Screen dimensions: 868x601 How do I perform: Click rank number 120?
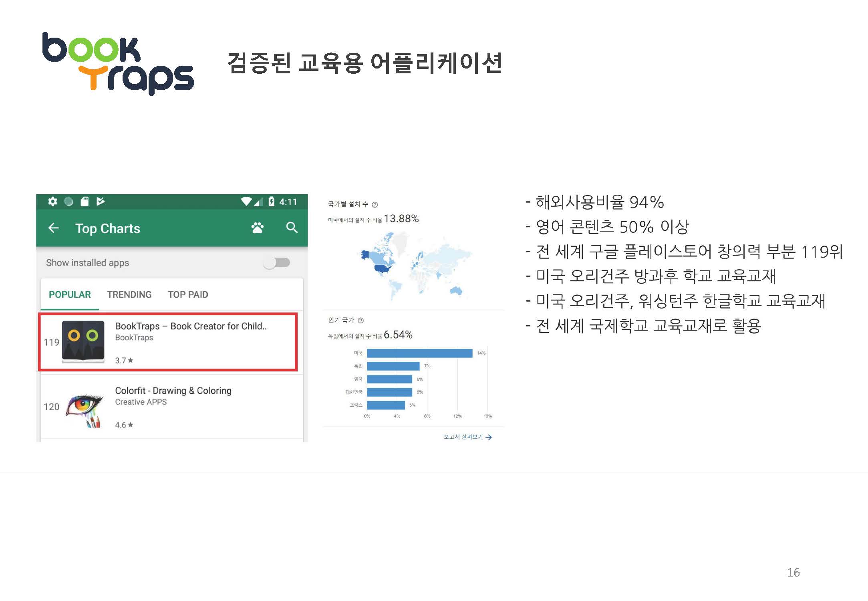tap(51, 407)
